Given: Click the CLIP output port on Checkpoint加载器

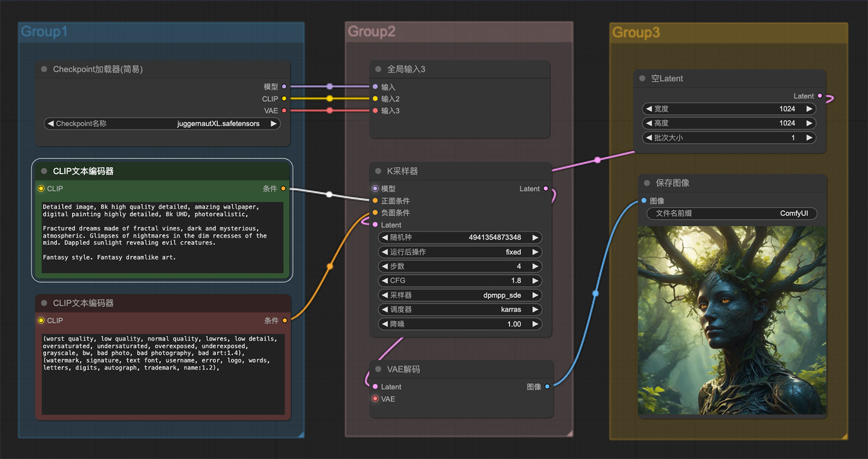Looking at the screenshot, I should (x=284, y=99).
